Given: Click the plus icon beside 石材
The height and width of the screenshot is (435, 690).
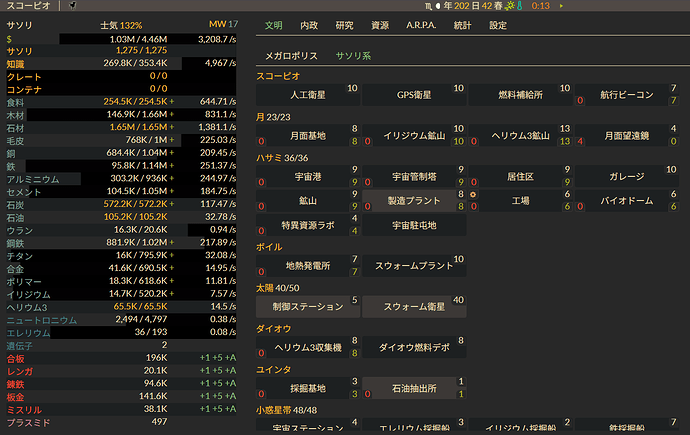Looking at the screenshot, I should 171,128.
